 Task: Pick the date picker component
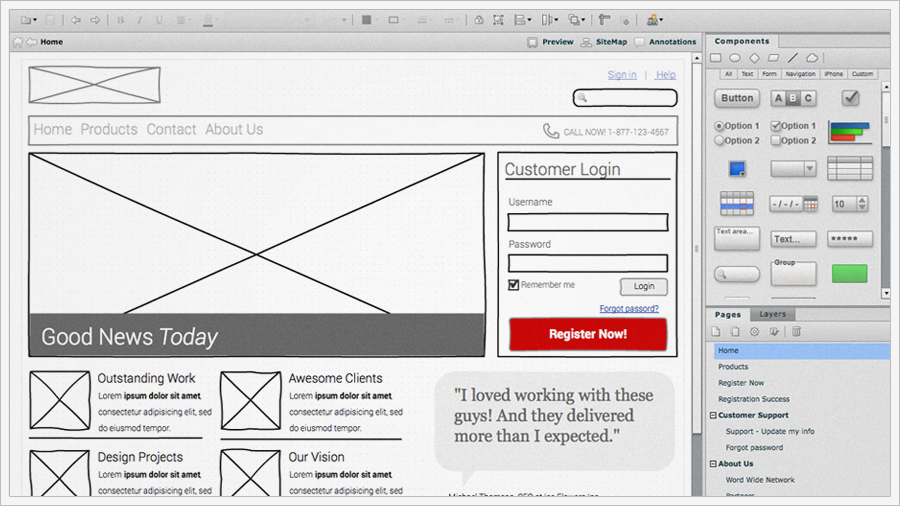[793, 204]
